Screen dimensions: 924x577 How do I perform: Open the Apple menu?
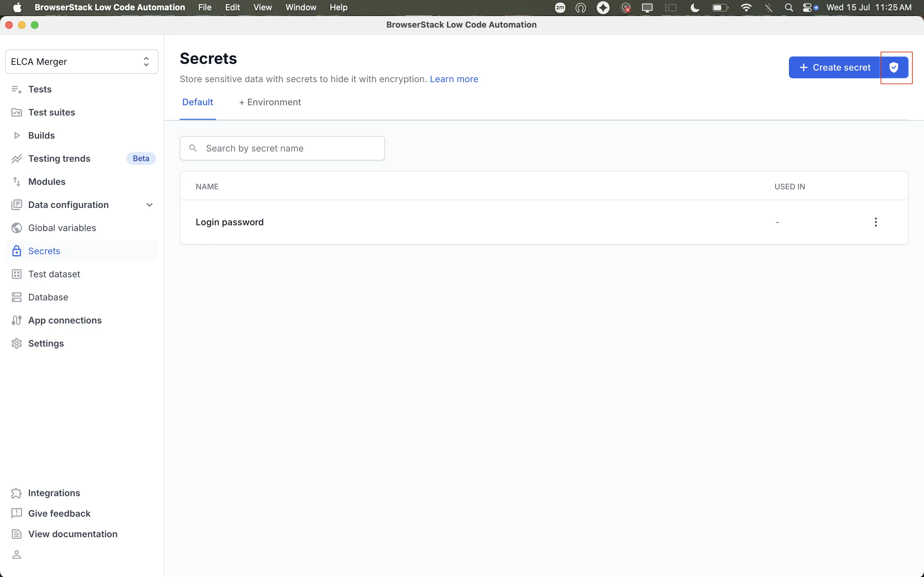[17, 8]
